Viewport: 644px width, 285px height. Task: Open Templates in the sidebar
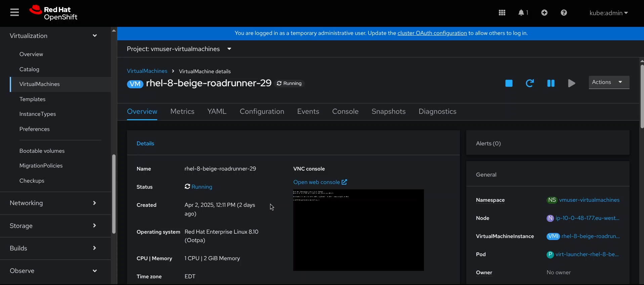tap(32, 99)
